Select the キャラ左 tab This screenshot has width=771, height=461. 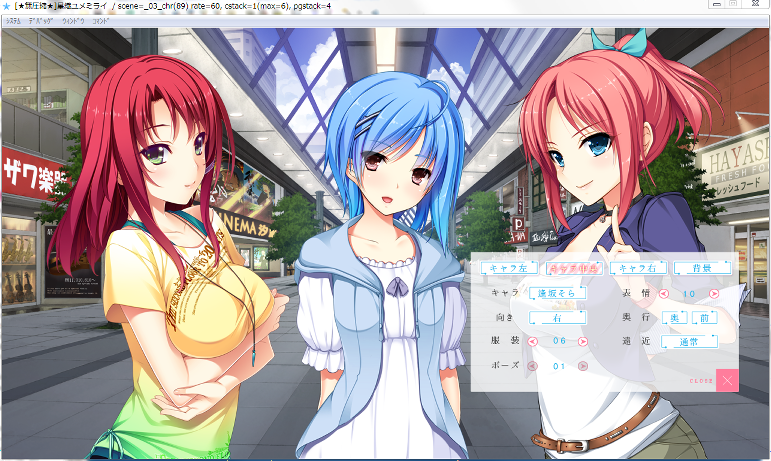pyautogui.click(x=508, y=268)
